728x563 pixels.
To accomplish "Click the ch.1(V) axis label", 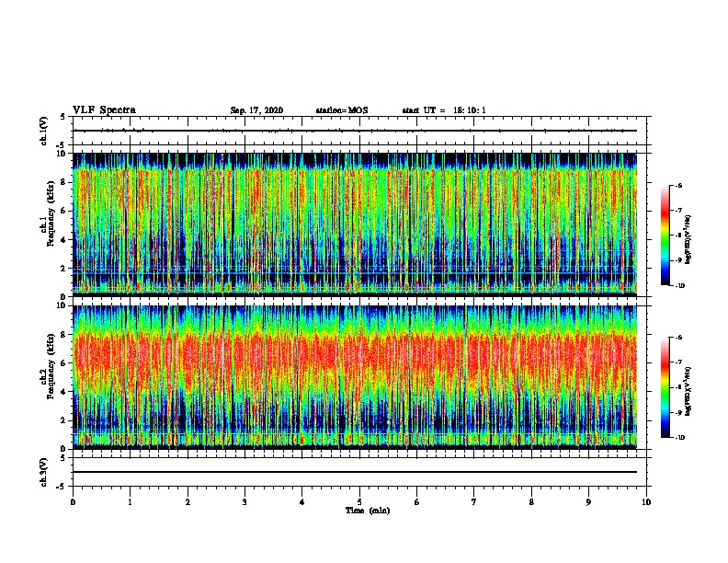I will tap(44, 131).
